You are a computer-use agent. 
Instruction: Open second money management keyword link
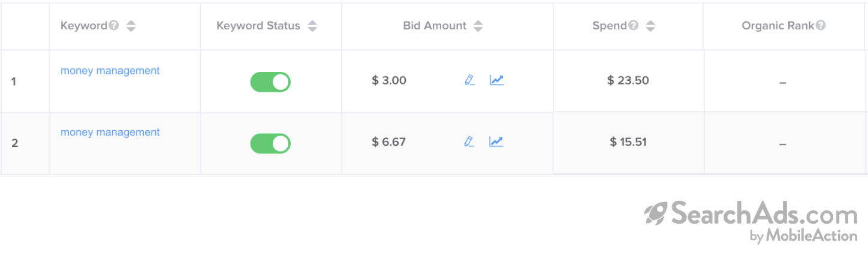click(110, 132)
